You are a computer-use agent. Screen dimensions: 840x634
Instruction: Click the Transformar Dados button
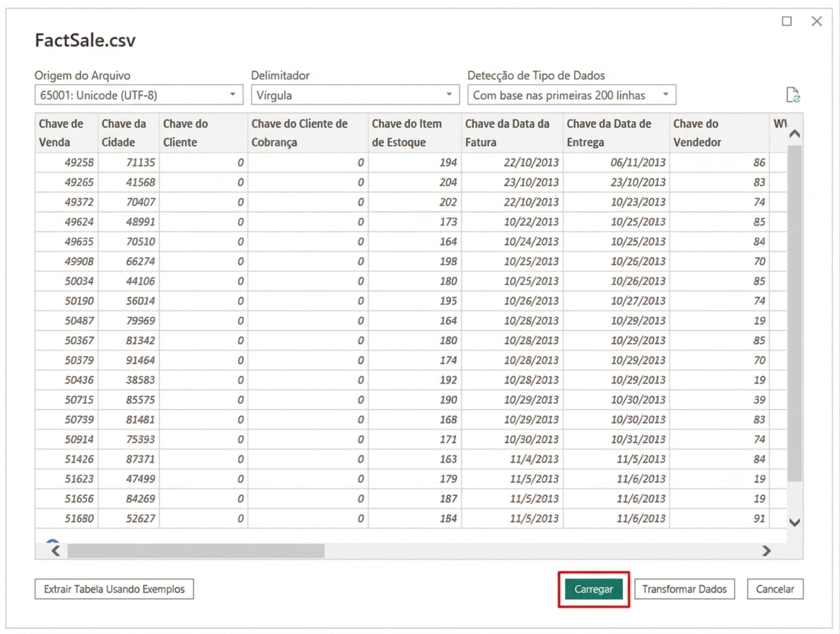tap(684, 589)
